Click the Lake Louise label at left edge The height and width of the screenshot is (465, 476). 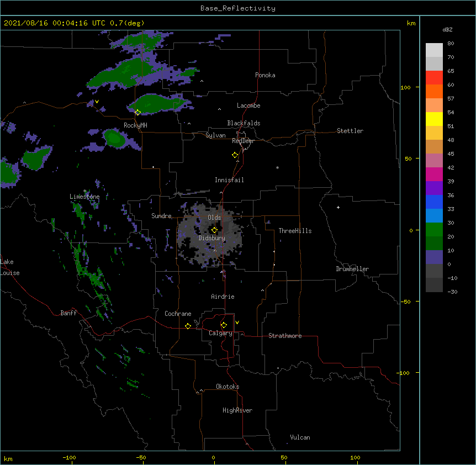(x=10, y=267)
